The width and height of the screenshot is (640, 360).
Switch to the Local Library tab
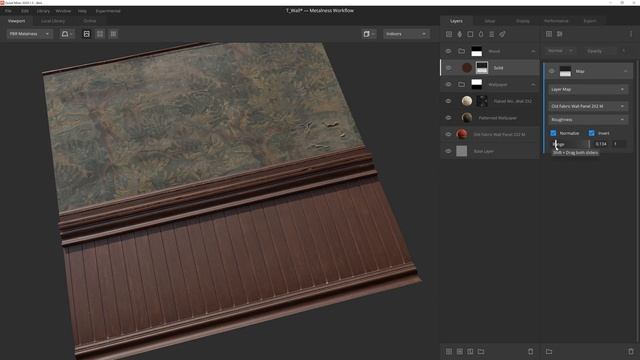[53, 21]
